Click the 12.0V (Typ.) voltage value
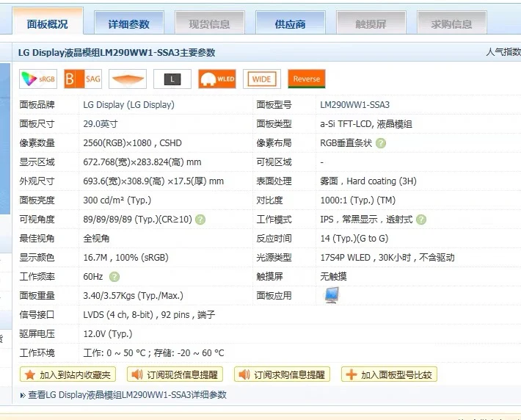Screen dimensions: 521x420 (108, 334)
